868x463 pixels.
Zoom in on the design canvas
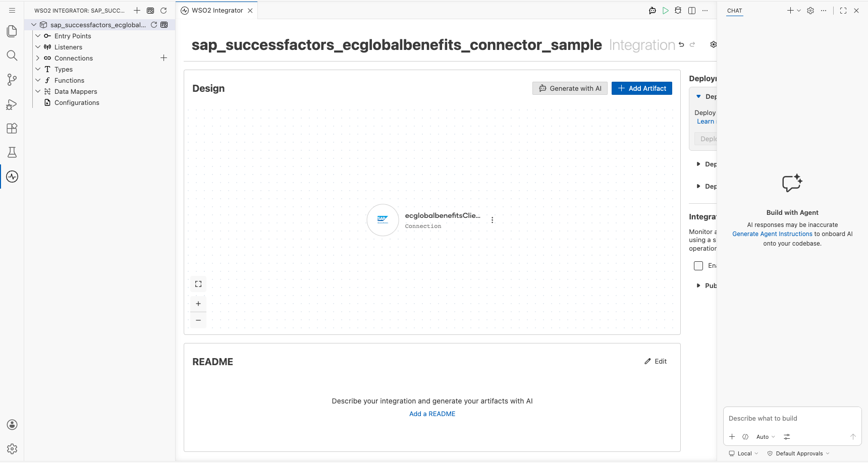click(198, 304)
